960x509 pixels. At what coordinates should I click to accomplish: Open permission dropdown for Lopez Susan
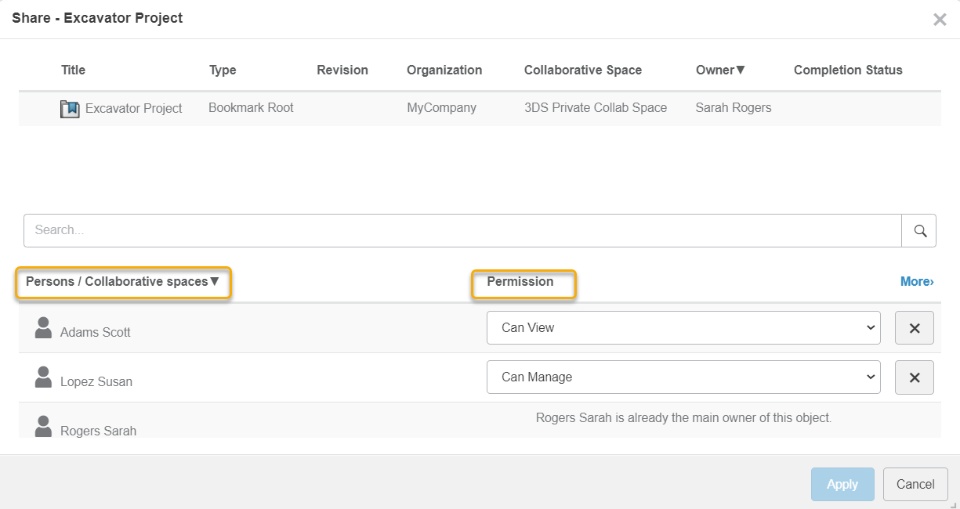[x=683, y=378]
